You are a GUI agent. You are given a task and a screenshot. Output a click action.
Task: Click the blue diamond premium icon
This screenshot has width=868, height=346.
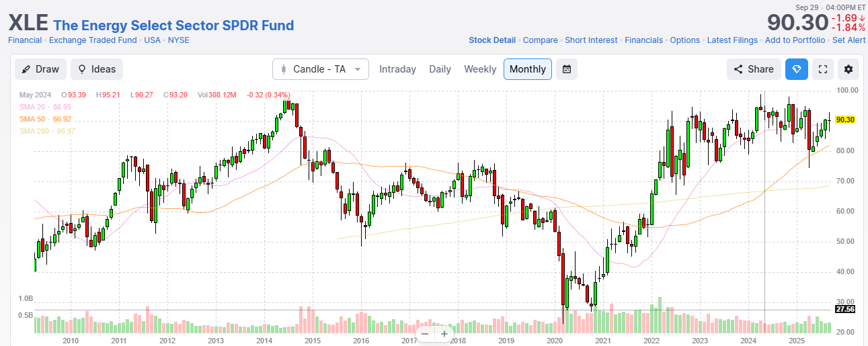797,69
